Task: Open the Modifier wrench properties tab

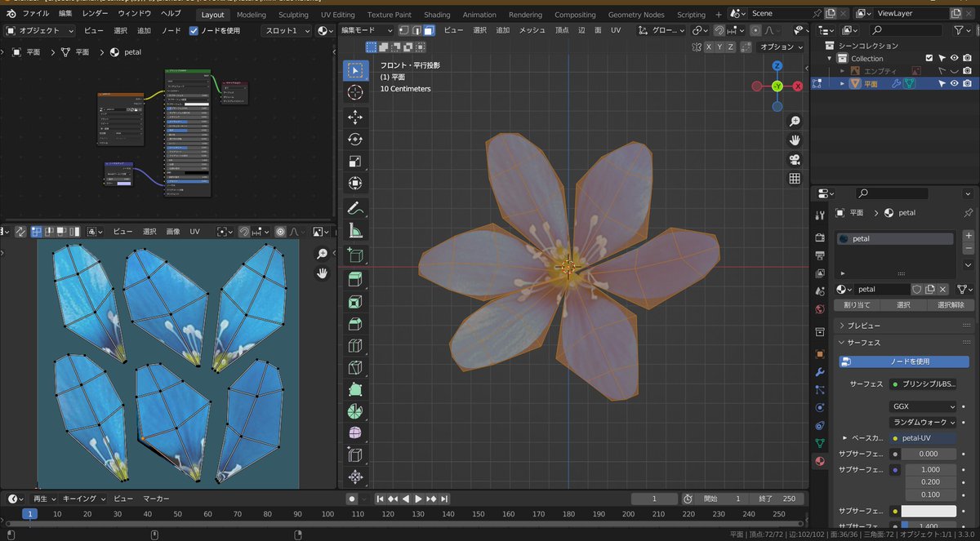Action: coord(820,372)
